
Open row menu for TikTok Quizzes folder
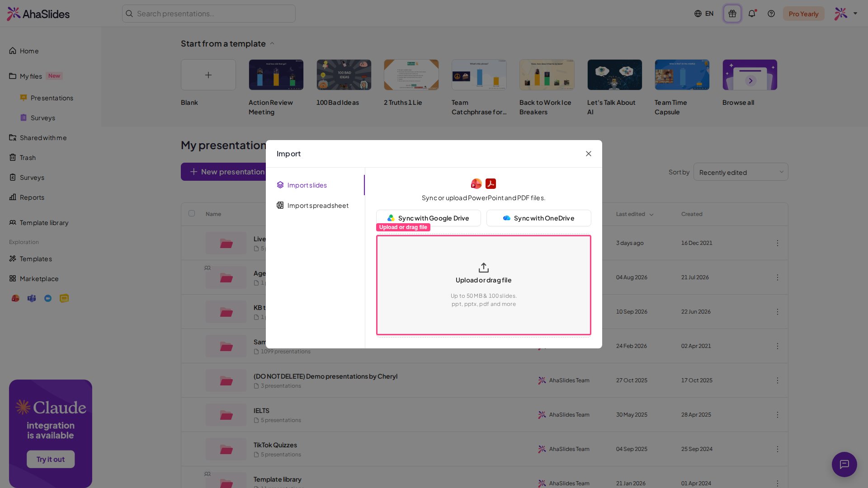click(778, 449)
